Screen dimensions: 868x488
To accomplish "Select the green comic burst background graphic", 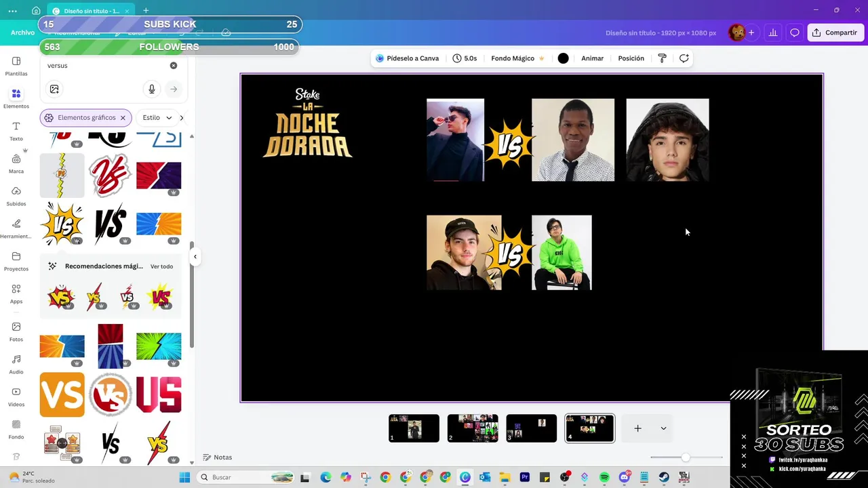I will click(x=159, y=346).
